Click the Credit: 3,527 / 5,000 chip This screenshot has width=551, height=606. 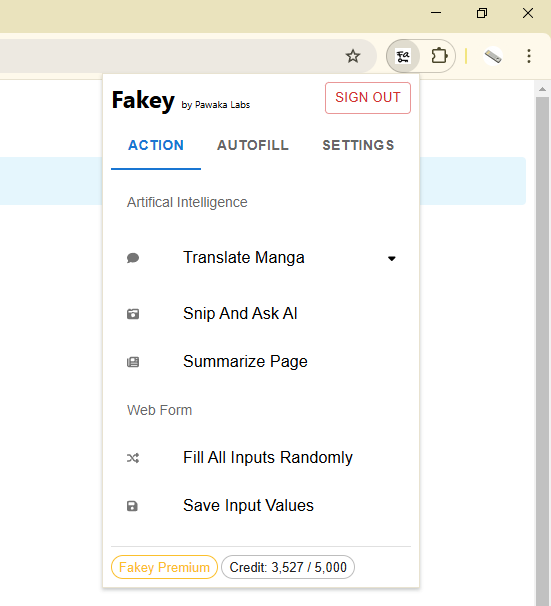[288, 567]
